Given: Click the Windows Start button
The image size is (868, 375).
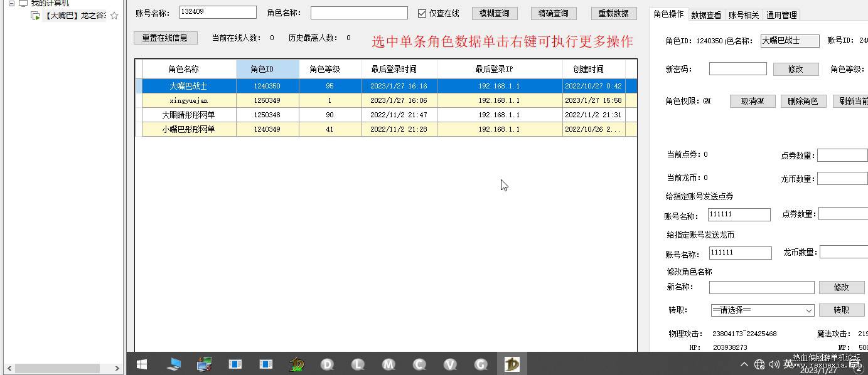Looking at the screenshot, I should [x=142, y=364].
